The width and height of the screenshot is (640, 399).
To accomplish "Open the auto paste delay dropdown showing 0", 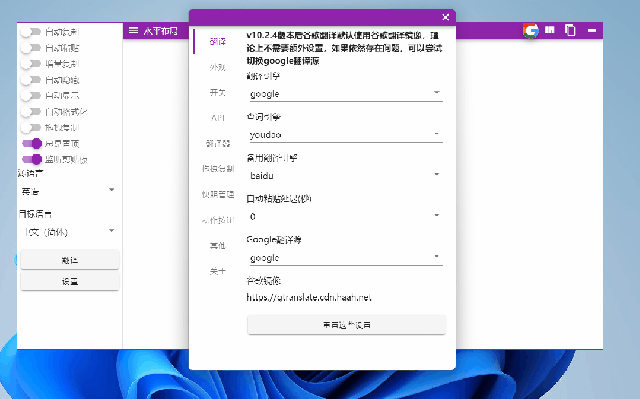I will [x=345, y=216].
